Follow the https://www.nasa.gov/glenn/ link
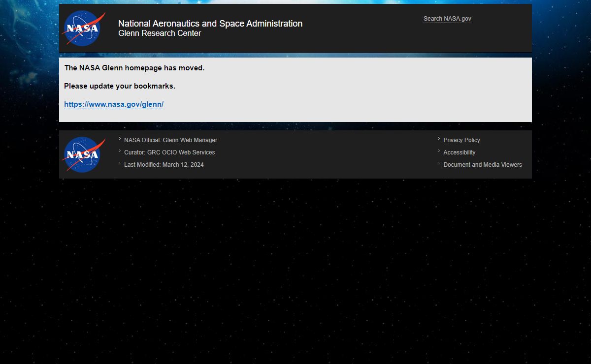This screenshot has width=591, height=364. [114, 104]
